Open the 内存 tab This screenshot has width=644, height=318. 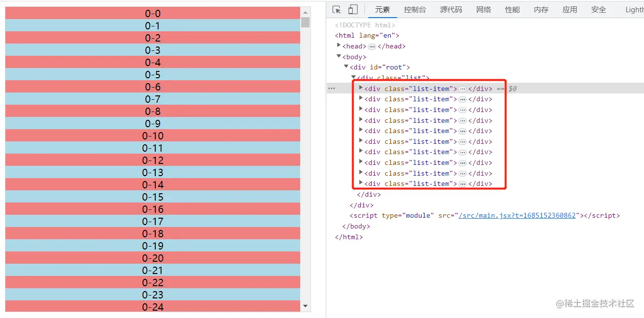click(x=541, y=10)
